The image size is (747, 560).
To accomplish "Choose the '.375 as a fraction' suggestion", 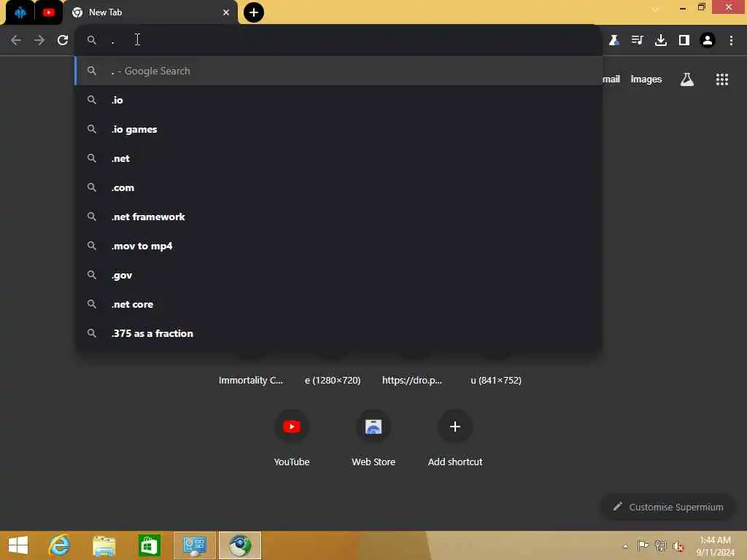I will pyautogui.click(x=338, y=333).
